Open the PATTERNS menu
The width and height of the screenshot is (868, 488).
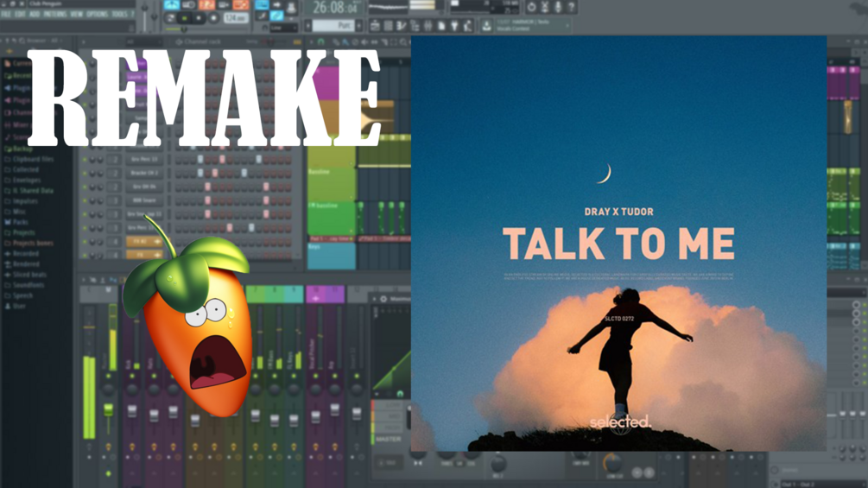[x=54, y=14]
